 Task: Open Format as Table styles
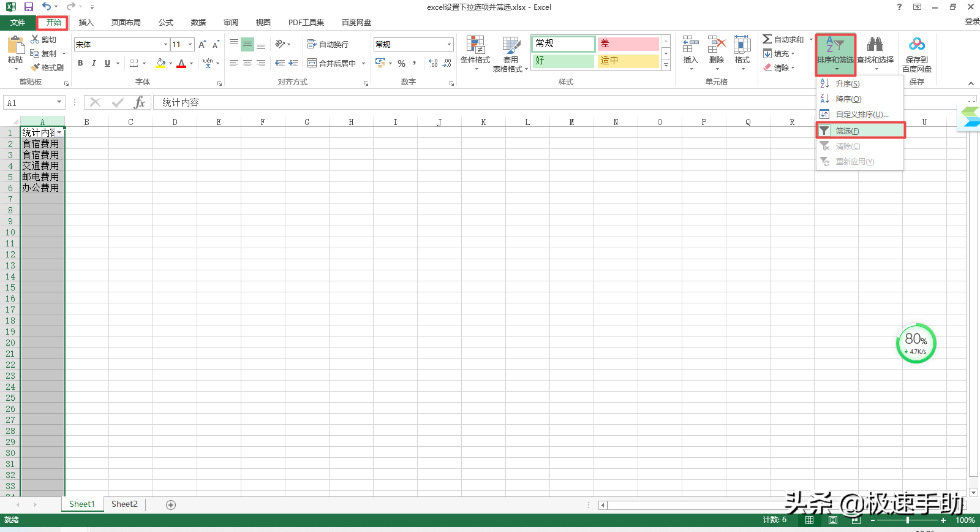tap(510, 54)
